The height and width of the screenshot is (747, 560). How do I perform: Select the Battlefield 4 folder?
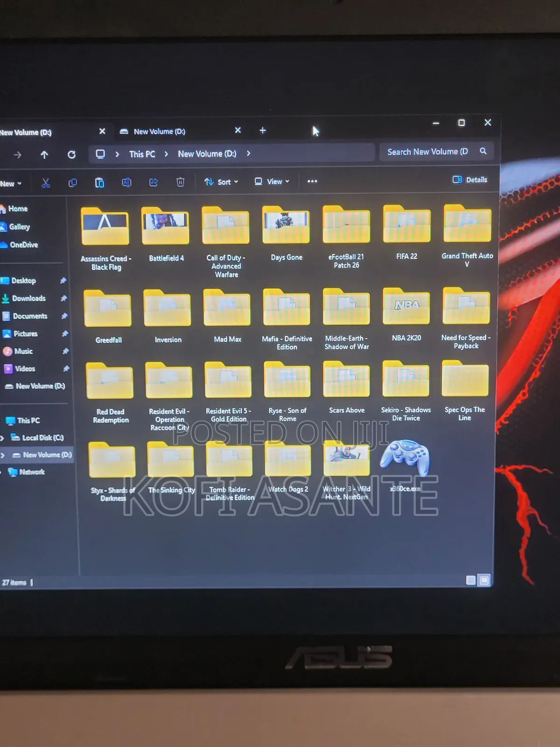166,235
